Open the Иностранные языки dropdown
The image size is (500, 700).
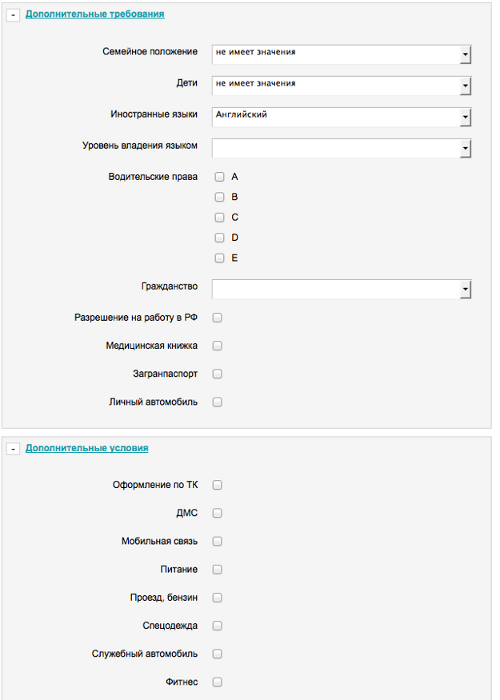pyautogui.click(x=342, y=117)
